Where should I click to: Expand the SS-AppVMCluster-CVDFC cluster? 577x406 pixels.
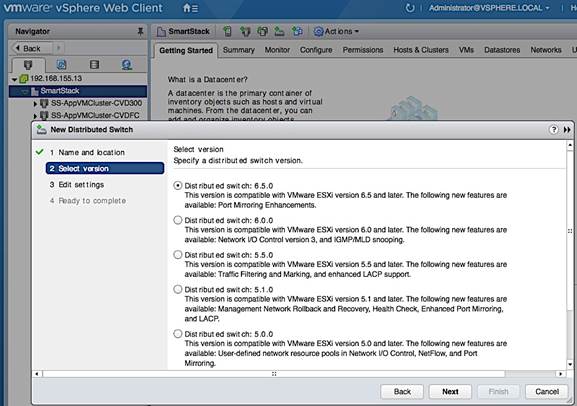point(35,116)
